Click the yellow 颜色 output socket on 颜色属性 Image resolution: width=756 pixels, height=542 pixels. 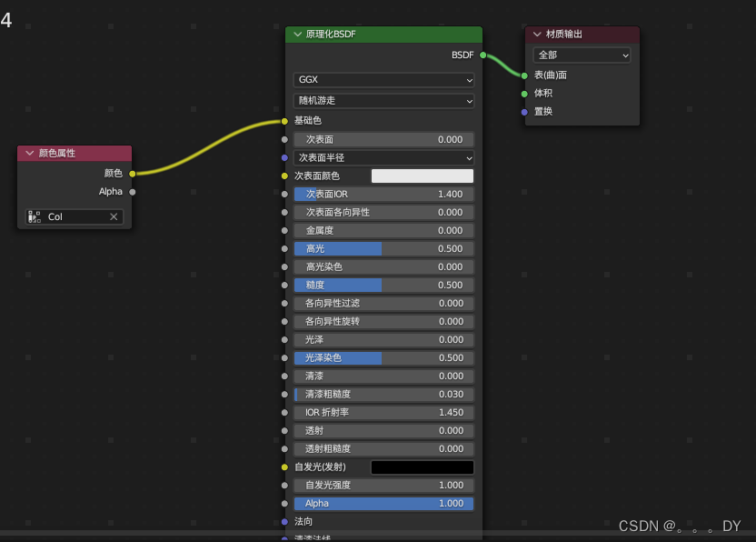click(132, 173)
